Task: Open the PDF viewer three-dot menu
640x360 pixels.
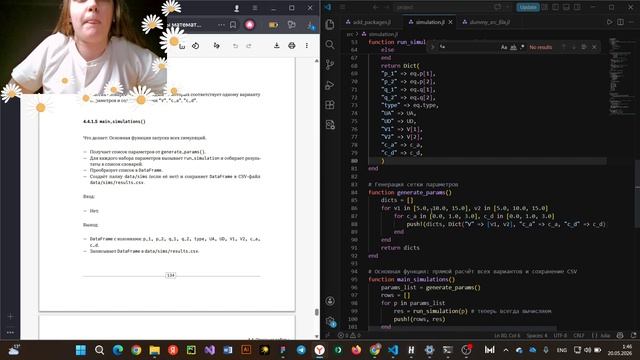Action: (x=307, y=46)
